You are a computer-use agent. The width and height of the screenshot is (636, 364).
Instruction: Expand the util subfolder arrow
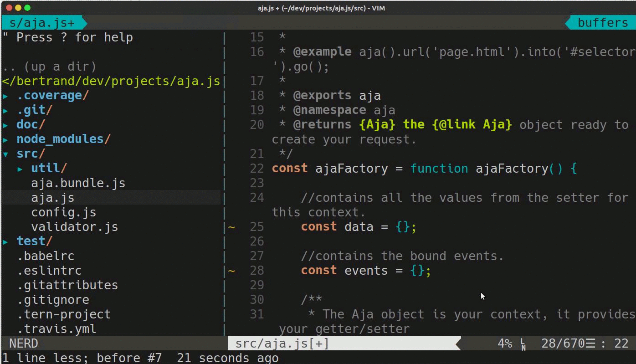[20, 169]
